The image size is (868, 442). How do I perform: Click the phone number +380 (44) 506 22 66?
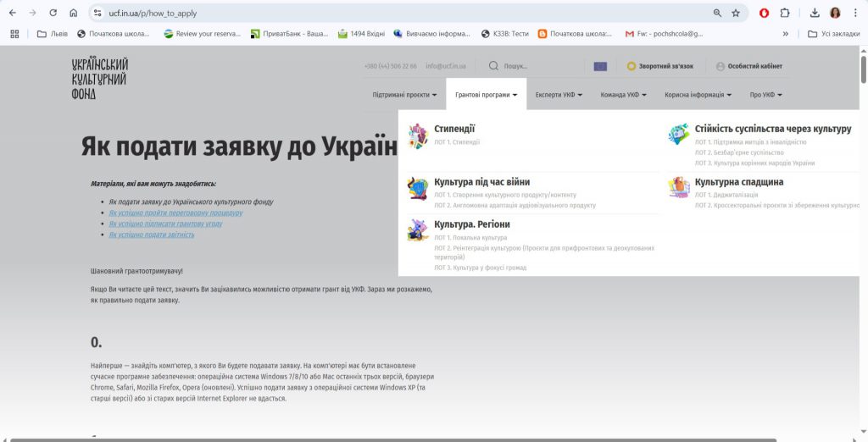pos(390,66)
